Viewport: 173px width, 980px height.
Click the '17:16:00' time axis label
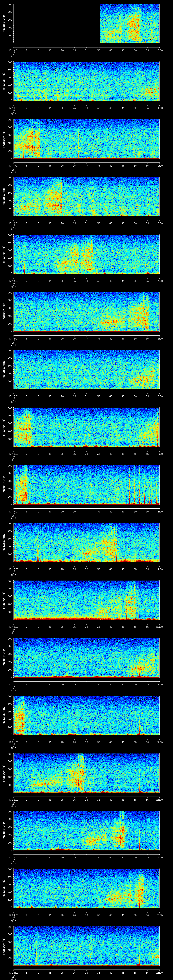pyautogui.click(x=13, y=454)
